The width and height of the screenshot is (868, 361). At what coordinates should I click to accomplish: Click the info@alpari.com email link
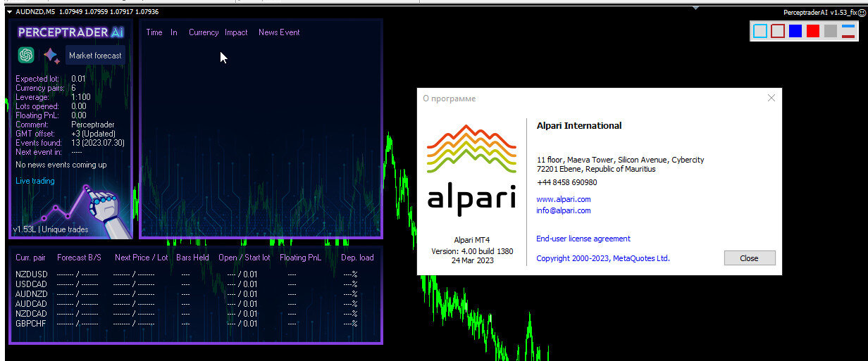tap(564, 210)
